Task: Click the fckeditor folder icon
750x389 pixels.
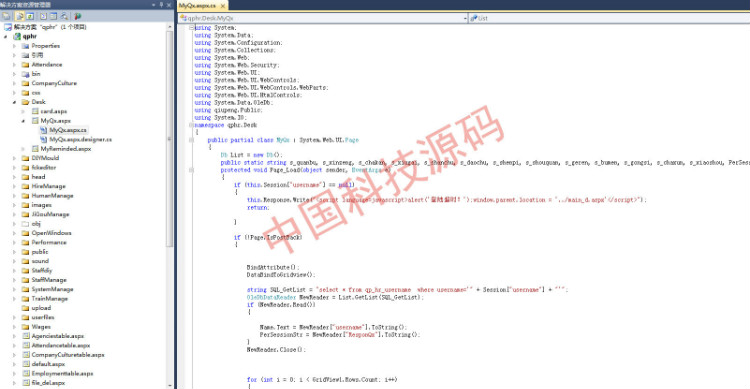Action: (25, 167)
